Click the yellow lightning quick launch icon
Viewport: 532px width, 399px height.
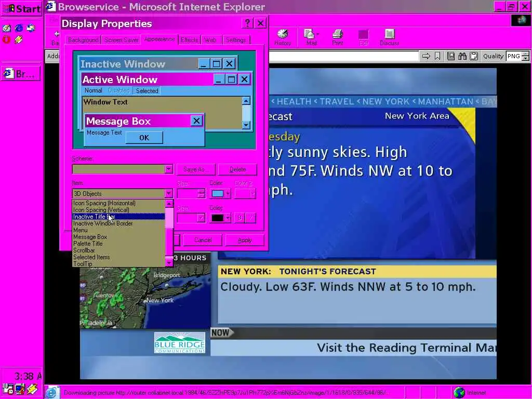(19, 39)
